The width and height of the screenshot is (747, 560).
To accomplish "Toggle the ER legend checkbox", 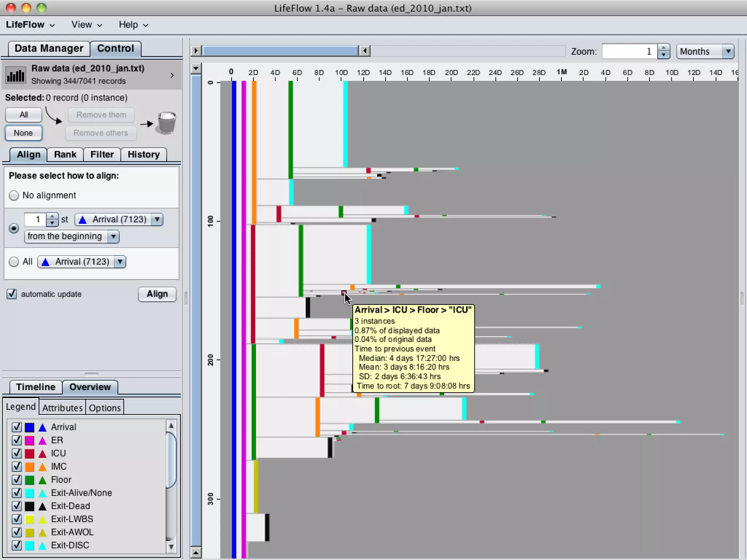I will (16, 440).
